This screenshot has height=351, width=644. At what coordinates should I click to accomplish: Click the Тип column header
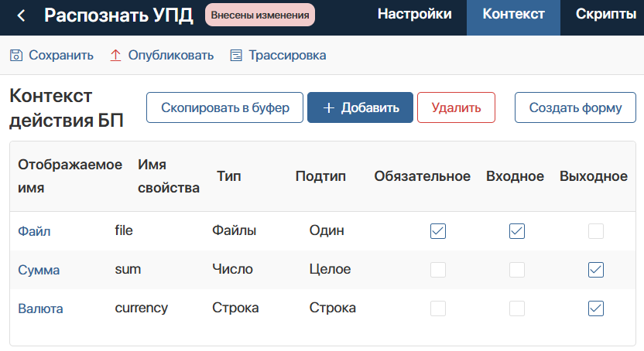[x=229, y=176]
